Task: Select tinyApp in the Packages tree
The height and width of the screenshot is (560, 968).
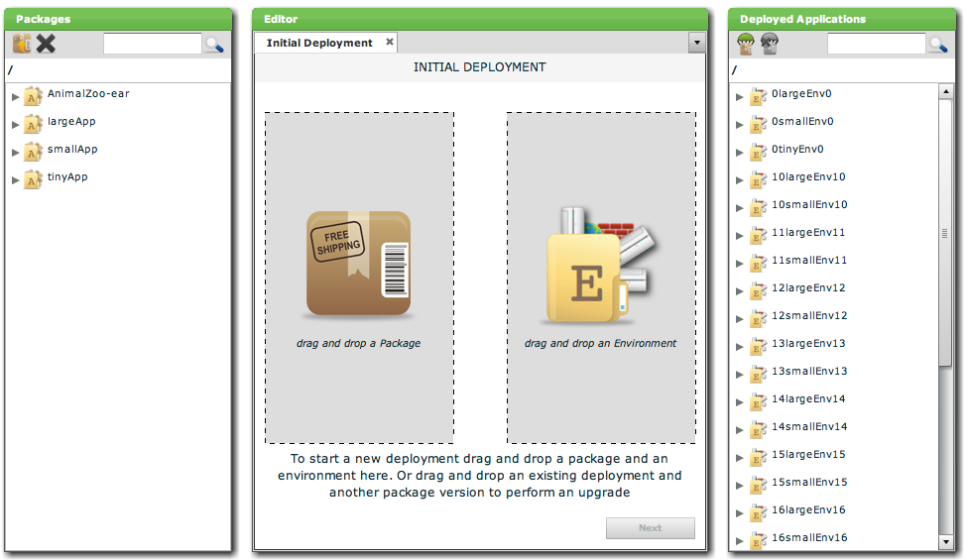Action: pos(67,177)
